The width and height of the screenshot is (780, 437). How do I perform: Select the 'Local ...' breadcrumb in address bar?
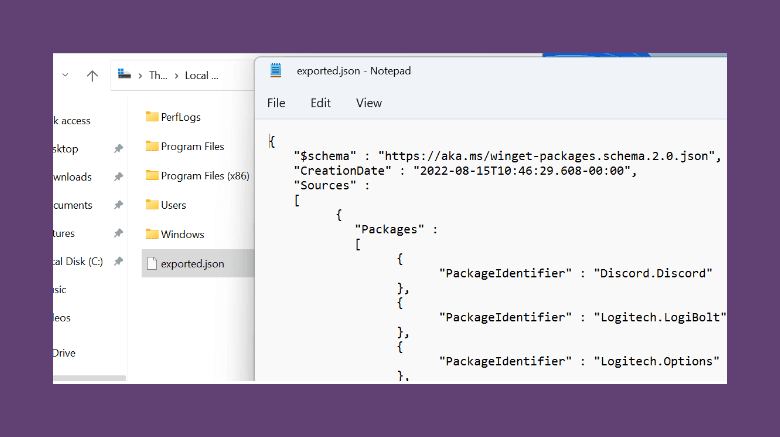(x=201, y=76)
